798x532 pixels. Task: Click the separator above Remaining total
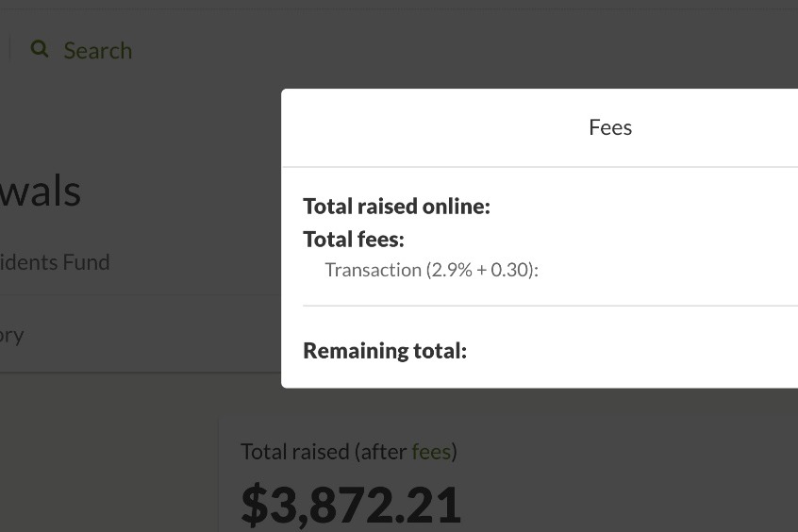[x=550, y=306]
